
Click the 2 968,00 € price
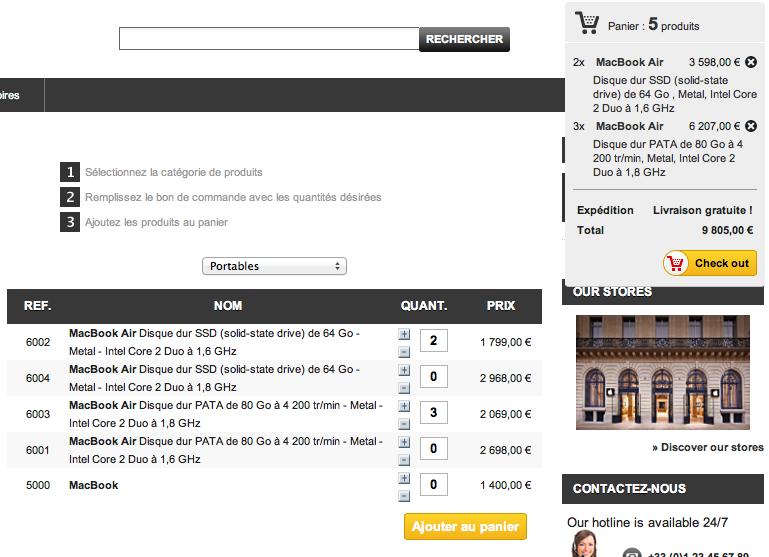click(x=506, y=378)
